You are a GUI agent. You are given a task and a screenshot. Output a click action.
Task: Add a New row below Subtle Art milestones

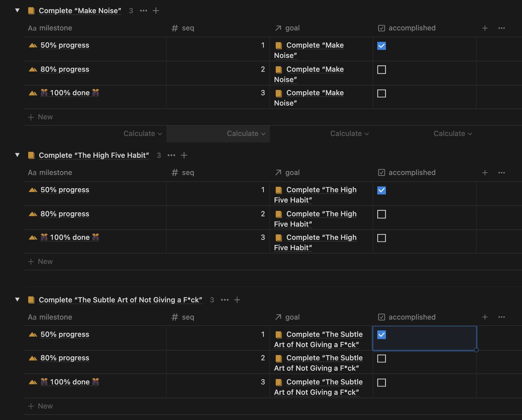point(40,406)
